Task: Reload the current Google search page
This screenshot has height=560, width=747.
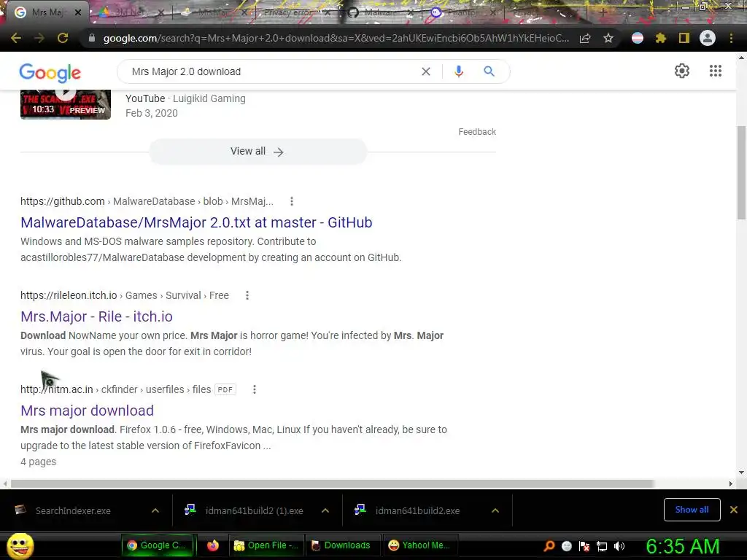Action: point(63,38)
